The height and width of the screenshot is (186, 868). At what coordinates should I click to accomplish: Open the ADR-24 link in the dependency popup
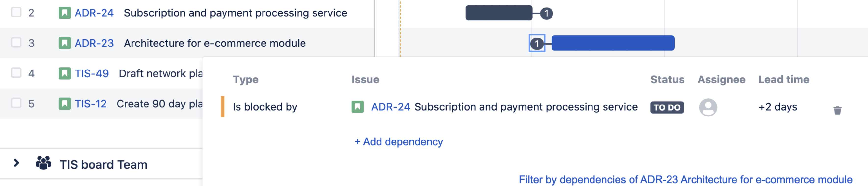click(390, 107)
